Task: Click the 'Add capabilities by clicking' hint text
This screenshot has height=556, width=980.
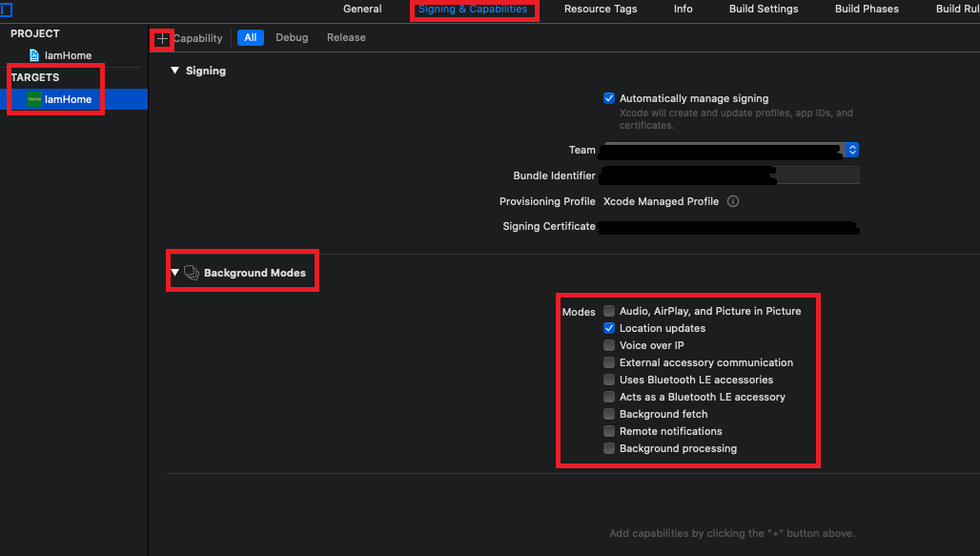Action: [x=732, y=533]
